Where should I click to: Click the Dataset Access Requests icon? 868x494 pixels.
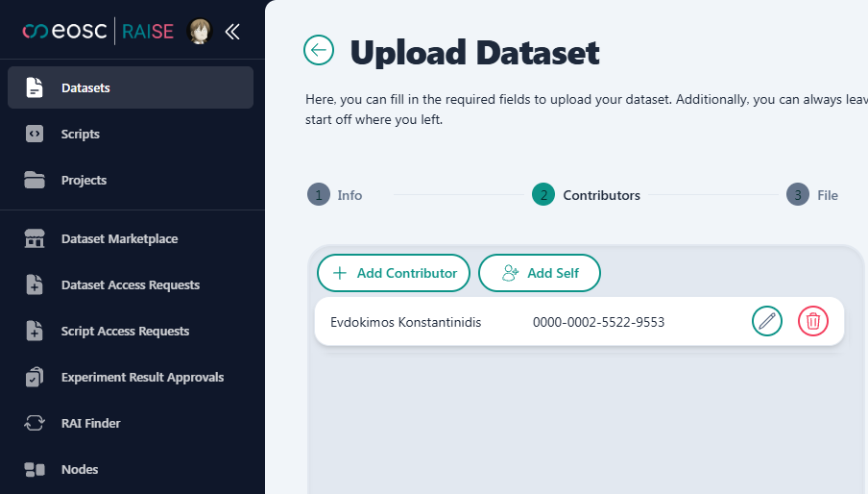(35, 284)
